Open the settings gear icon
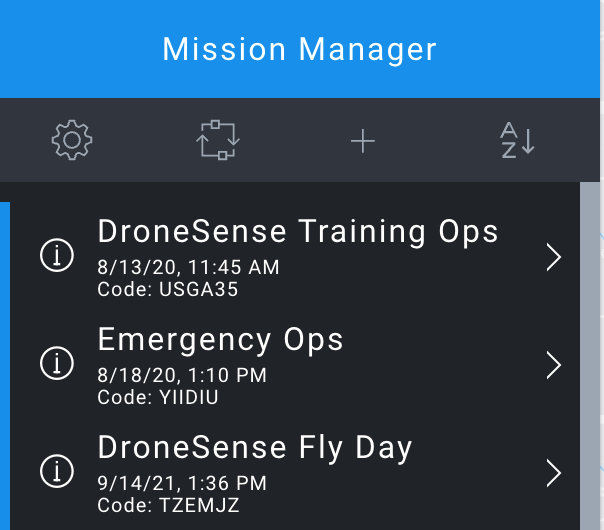The width and height of the screenshot is (604, 530). [72, 140]
